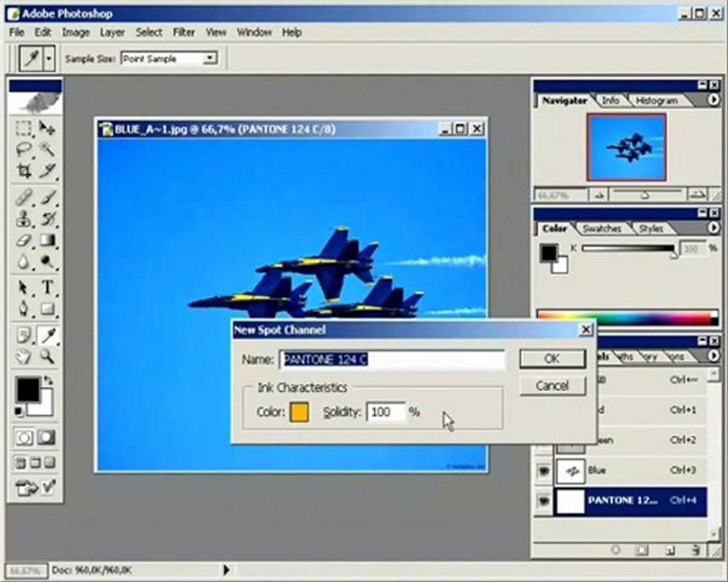Open the Image menu
This screenshot has height=582, width=728.
coord(76,32)
